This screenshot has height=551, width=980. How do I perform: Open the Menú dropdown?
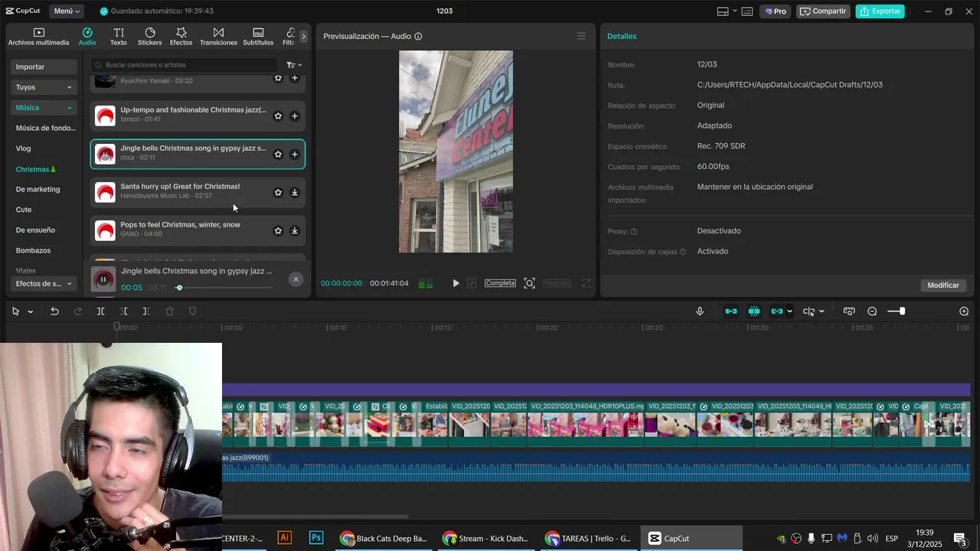tap(67, 11)
